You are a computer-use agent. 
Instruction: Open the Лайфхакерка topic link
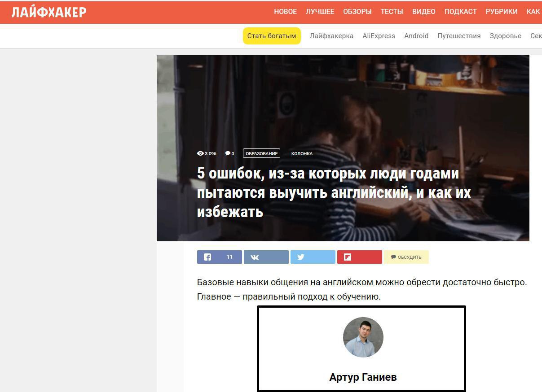(331, 36)
